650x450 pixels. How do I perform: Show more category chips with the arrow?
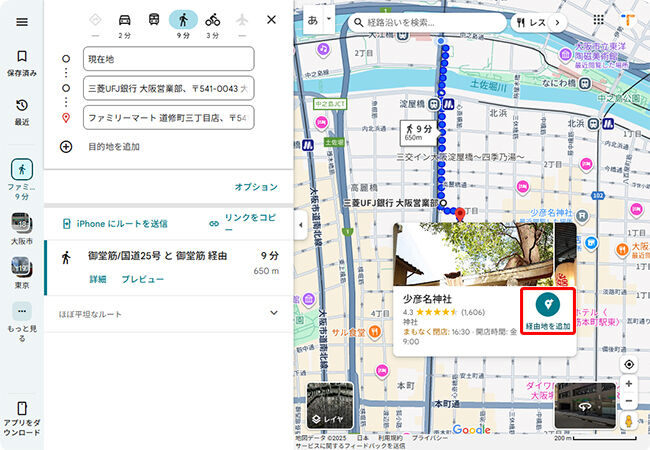(558, 22)
